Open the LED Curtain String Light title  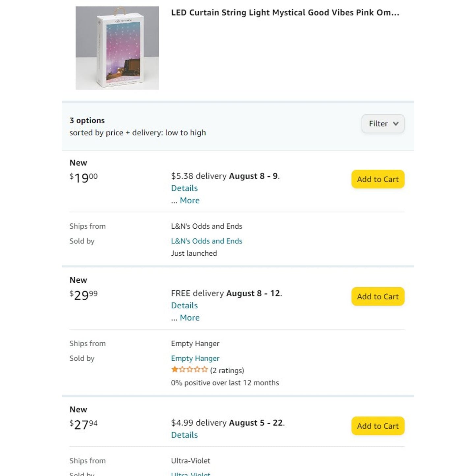pos(285,13)
